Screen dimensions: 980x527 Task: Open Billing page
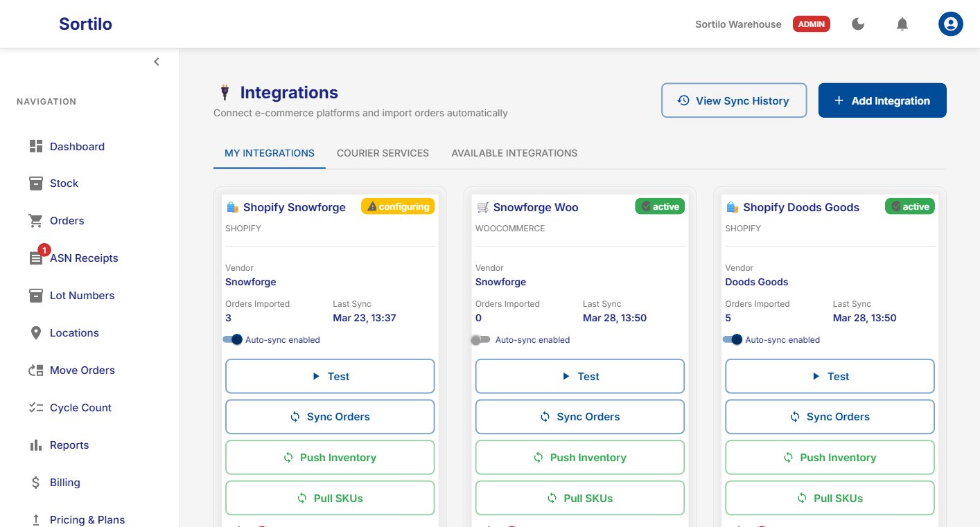point(64,483)
